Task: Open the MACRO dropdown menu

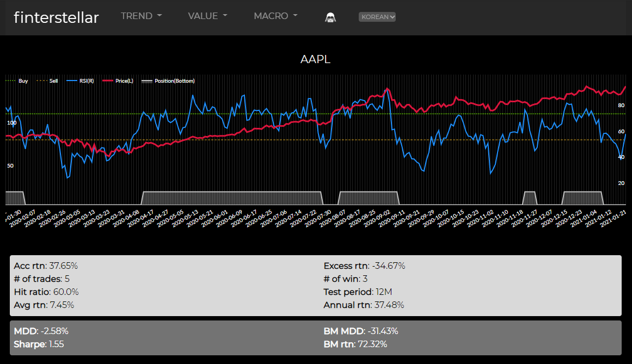Action: click(275, 16)
